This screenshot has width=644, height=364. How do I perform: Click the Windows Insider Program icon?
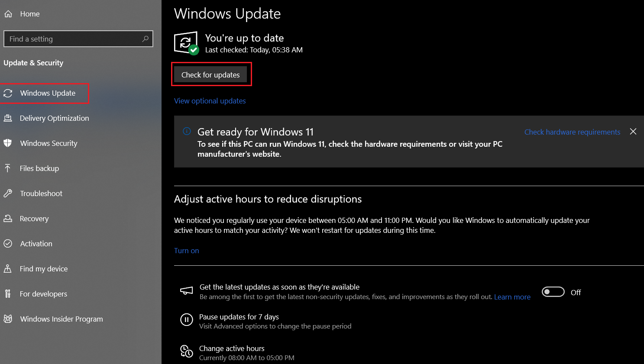[8, 319]
